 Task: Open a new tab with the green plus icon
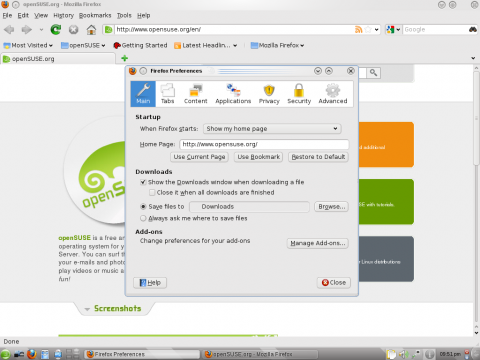[124, 58]
